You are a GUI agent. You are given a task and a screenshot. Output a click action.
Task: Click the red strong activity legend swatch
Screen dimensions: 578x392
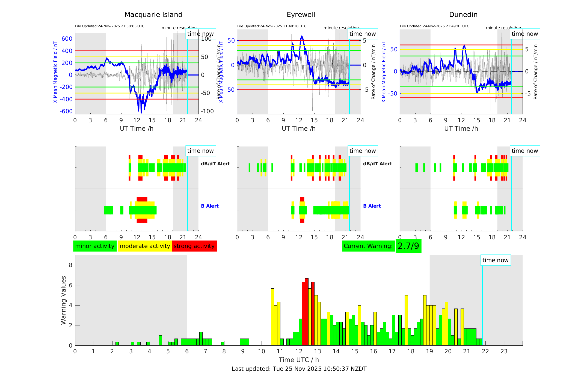point(194,246)
